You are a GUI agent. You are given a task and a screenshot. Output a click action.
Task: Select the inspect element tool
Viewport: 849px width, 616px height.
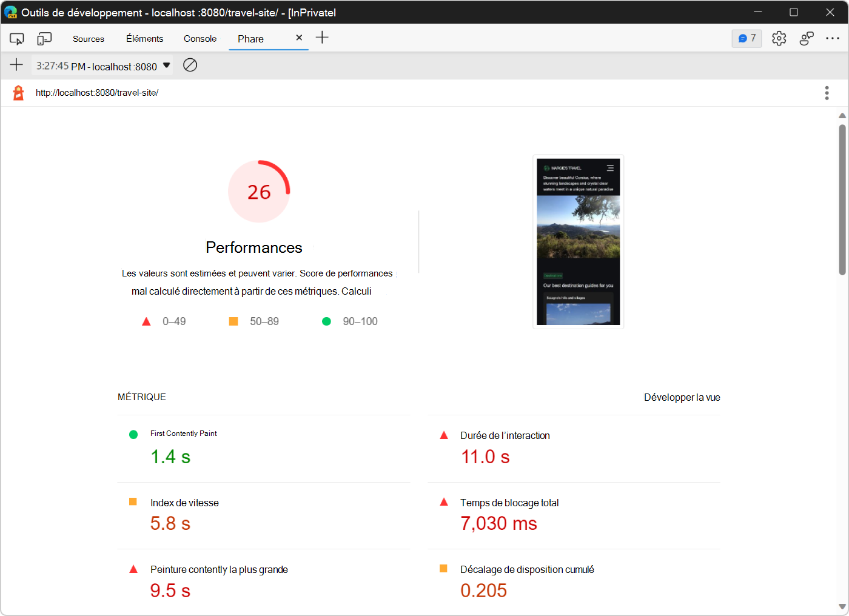point(16,38)
